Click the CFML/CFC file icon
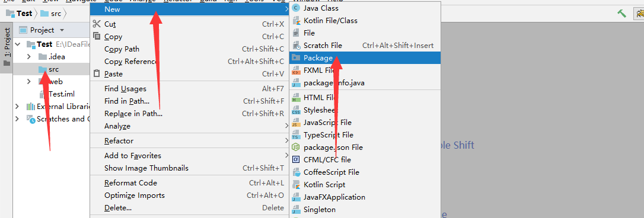The image size is (644, 218). (x=296, y=160)
